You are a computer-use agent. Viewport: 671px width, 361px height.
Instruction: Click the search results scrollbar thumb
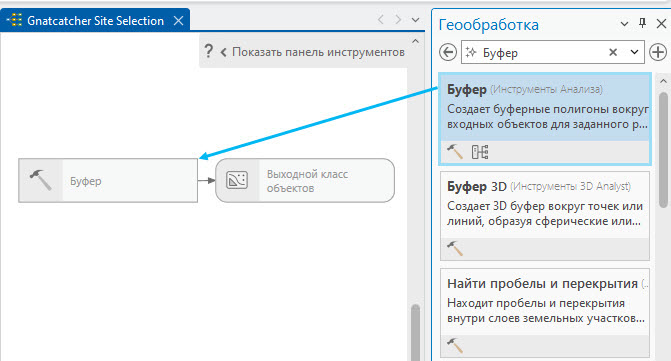[x=663, y=150]
